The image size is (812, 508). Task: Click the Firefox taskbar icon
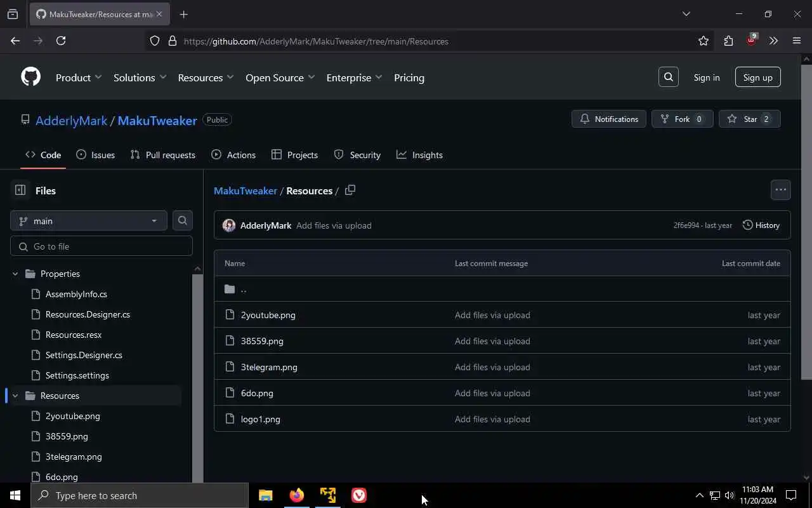tap(296, 495)
